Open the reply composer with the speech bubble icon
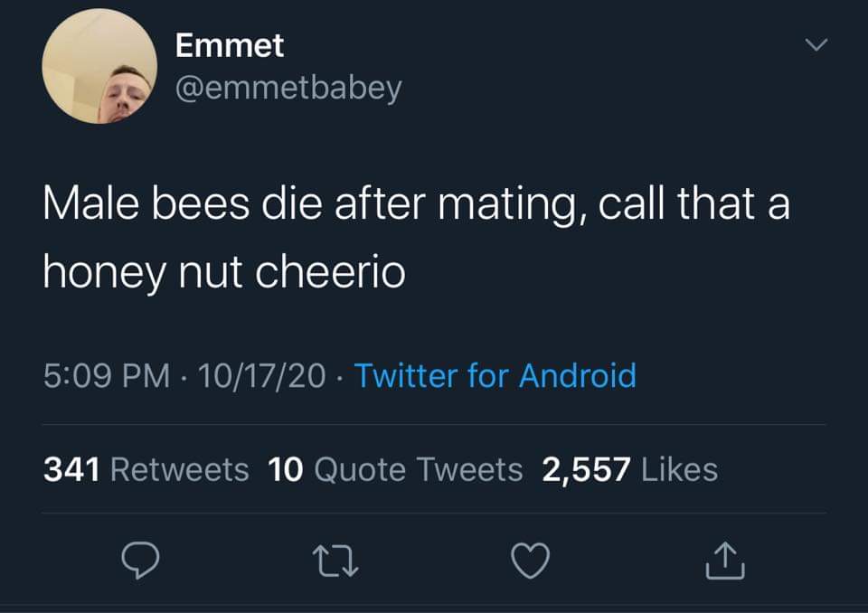This screenshot has width=868, height=613. [140, 562]
